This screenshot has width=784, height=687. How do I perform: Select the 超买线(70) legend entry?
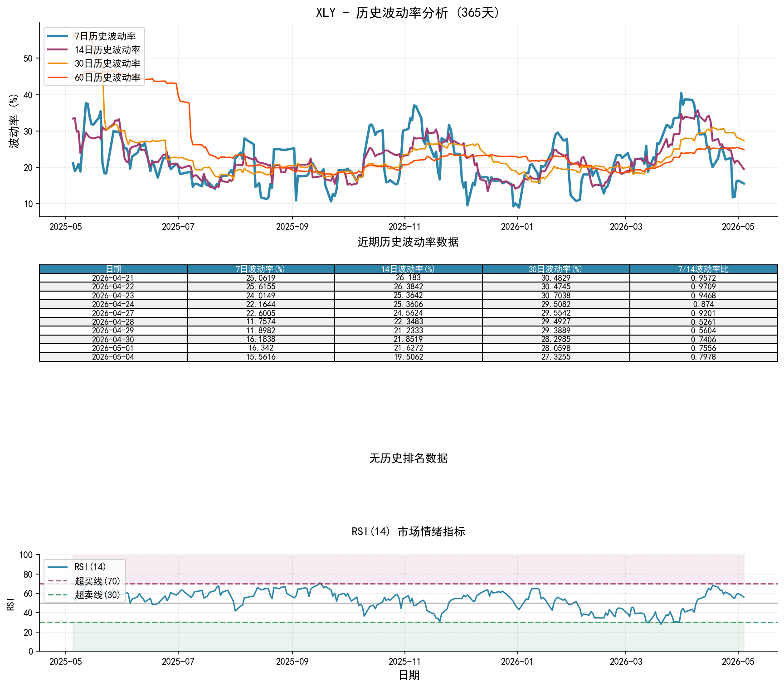point(85,581)
